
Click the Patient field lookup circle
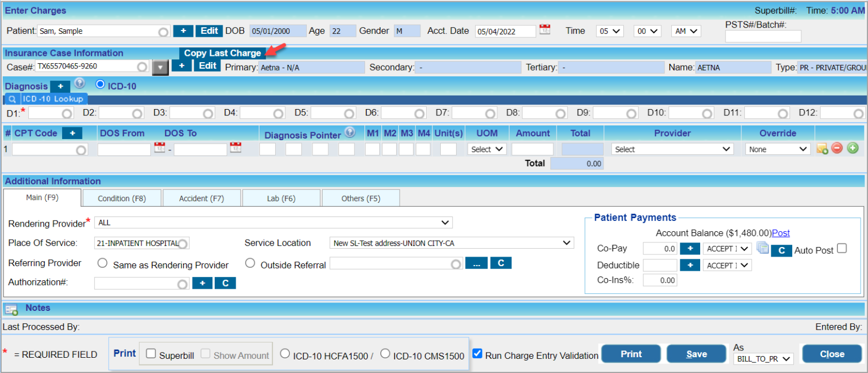(163, 32)
